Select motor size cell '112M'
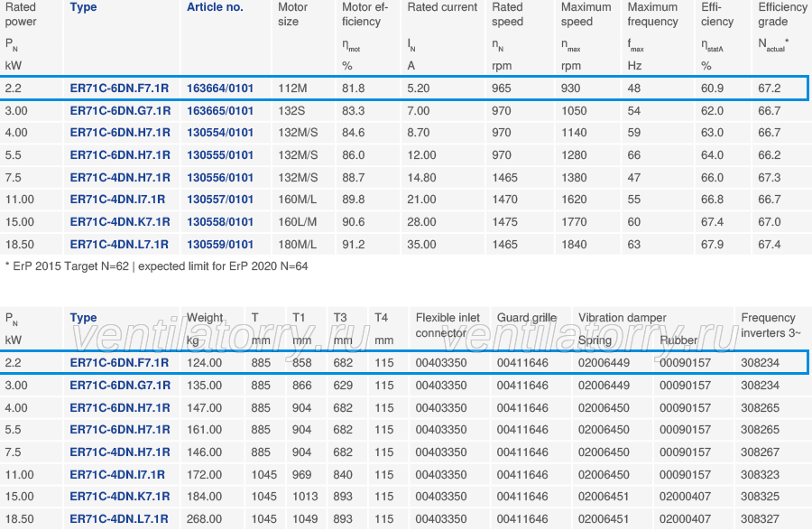 (x=292, y=88)
